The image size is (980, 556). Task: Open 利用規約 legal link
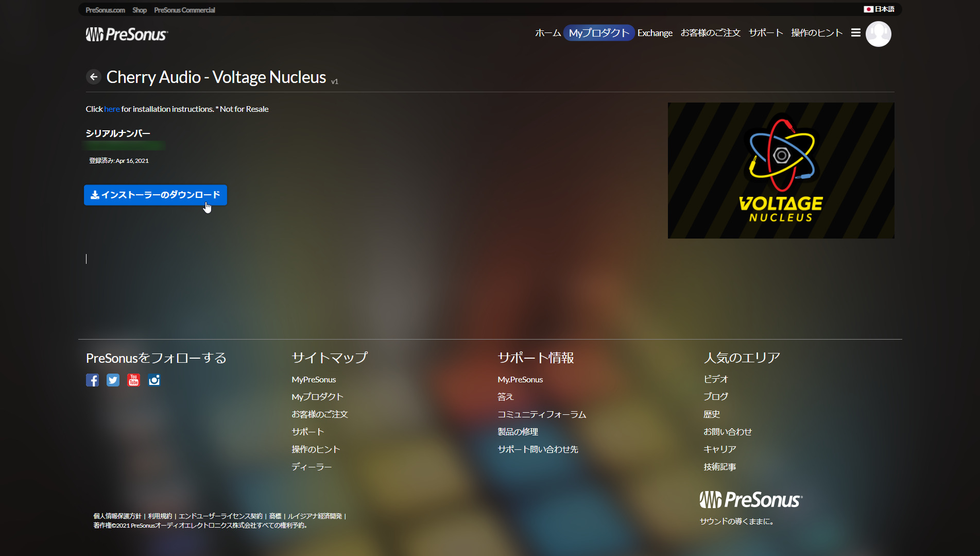click(160, 516)
